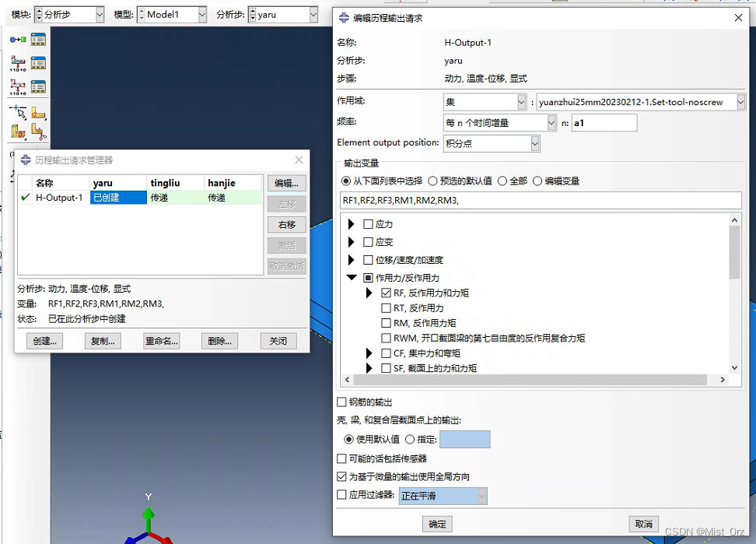Select the 从下面列表中选择 radio button
Viewport: 756px width, 544px height.
(x=345, y=181)
